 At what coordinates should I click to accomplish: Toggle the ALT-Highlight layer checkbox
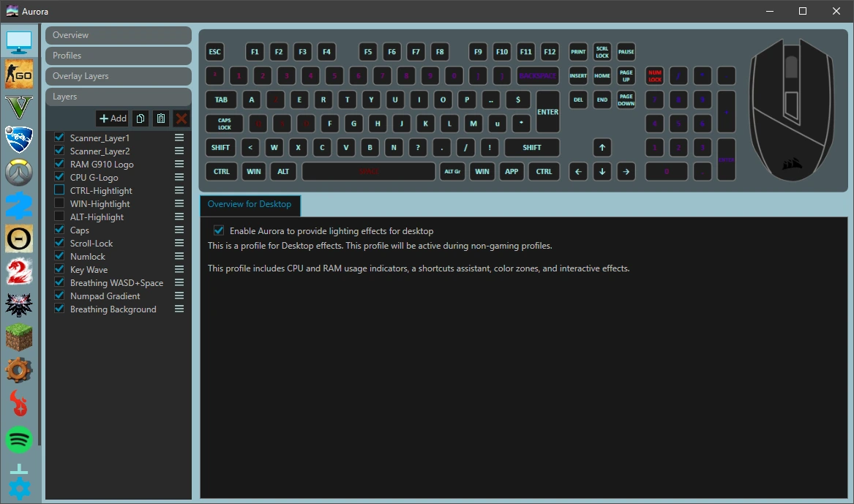tap(59, 216)
